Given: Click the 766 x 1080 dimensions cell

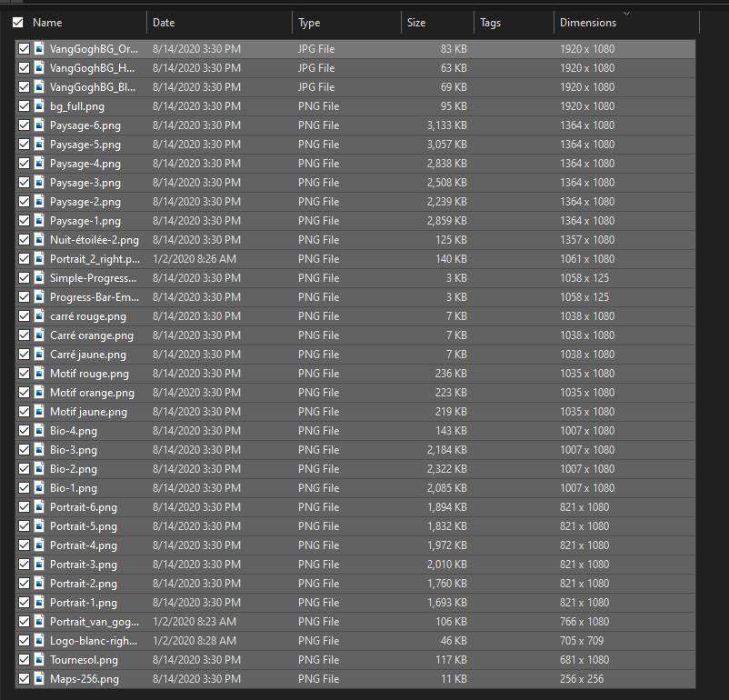Looking at the screenshot, I should 584,622.
